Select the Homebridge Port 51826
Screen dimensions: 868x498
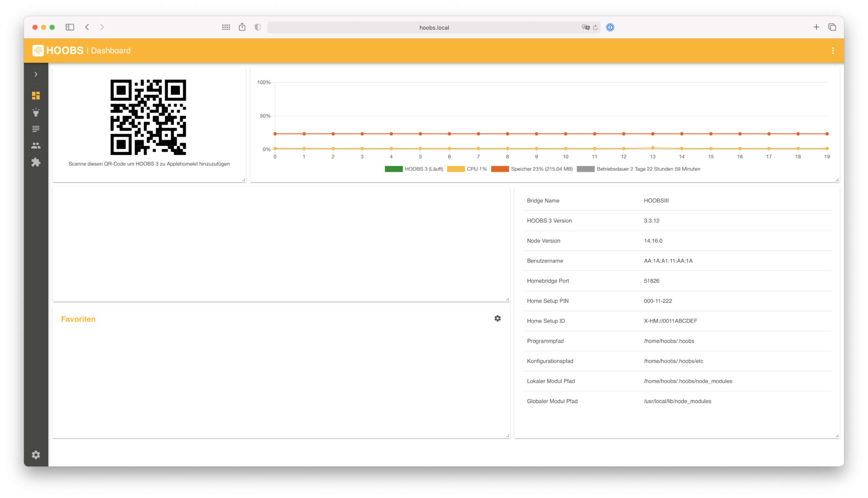[652, 281]
